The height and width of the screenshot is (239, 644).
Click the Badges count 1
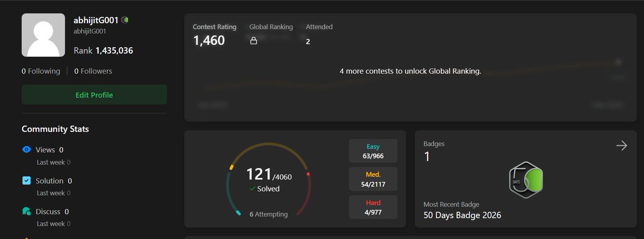(x=427, y=157)
